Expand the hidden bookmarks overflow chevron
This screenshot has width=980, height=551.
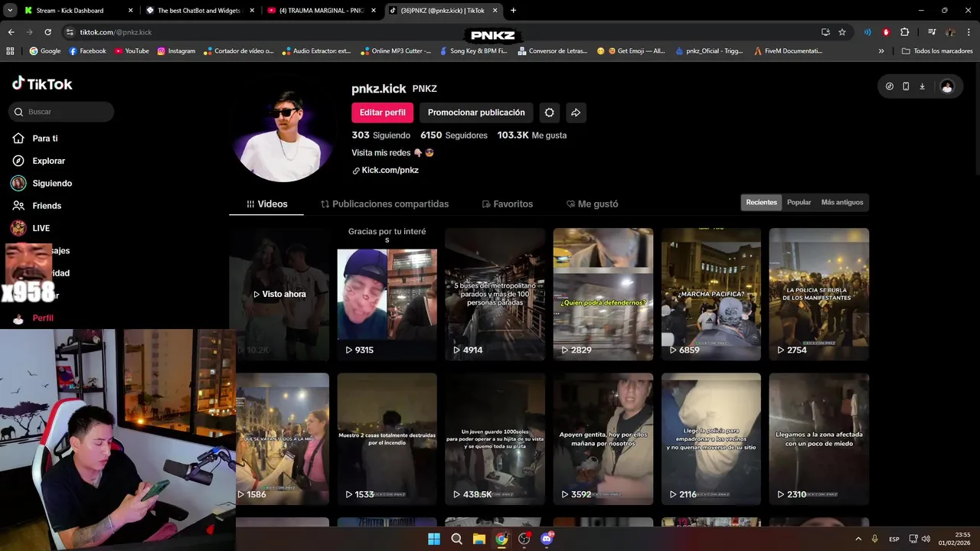[881, 51]
